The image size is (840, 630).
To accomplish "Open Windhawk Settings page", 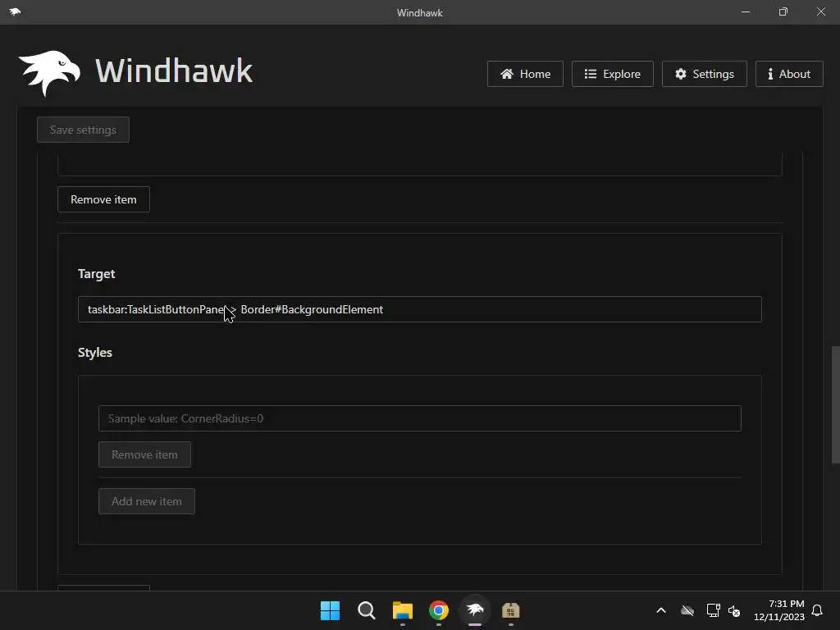I will click(x=705, y=74).
